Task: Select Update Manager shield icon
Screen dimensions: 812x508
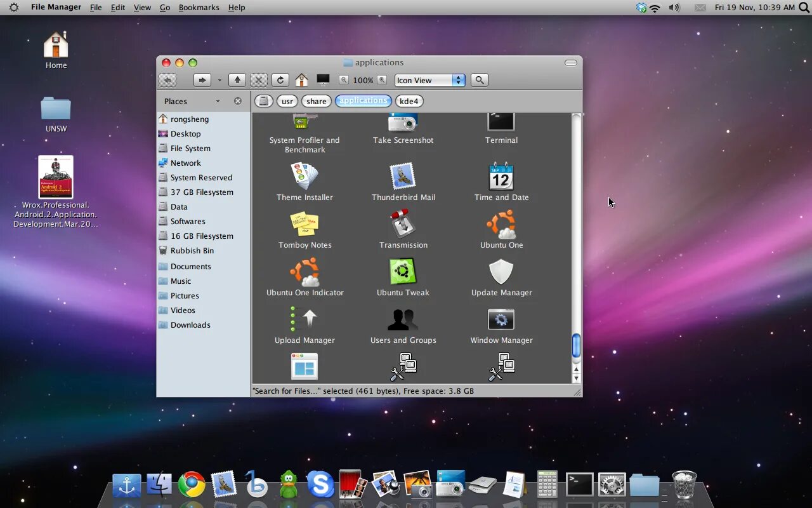Action: [501, 272]
